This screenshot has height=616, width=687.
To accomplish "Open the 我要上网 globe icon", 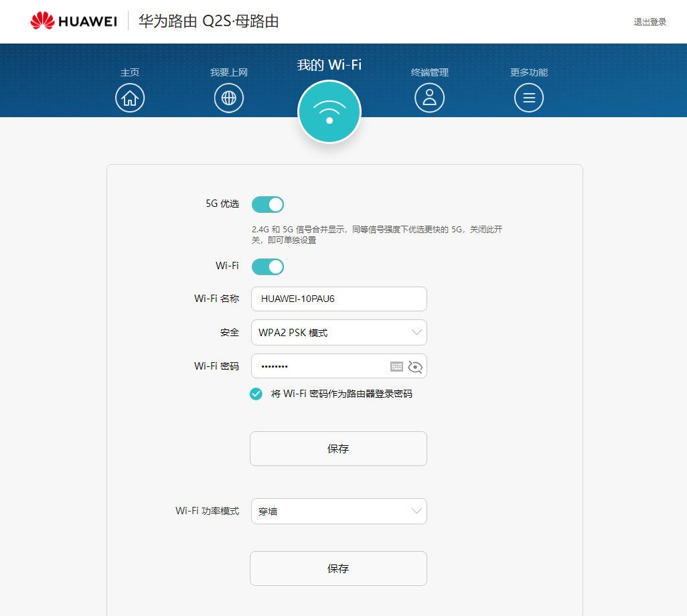I will [x=229, y=98].
